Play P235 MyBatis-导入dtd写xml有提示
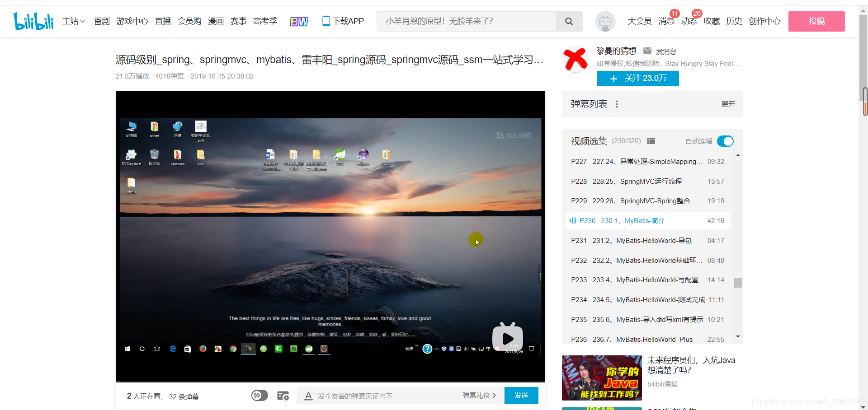Viewport: 868px width, 410px height. 647,320
